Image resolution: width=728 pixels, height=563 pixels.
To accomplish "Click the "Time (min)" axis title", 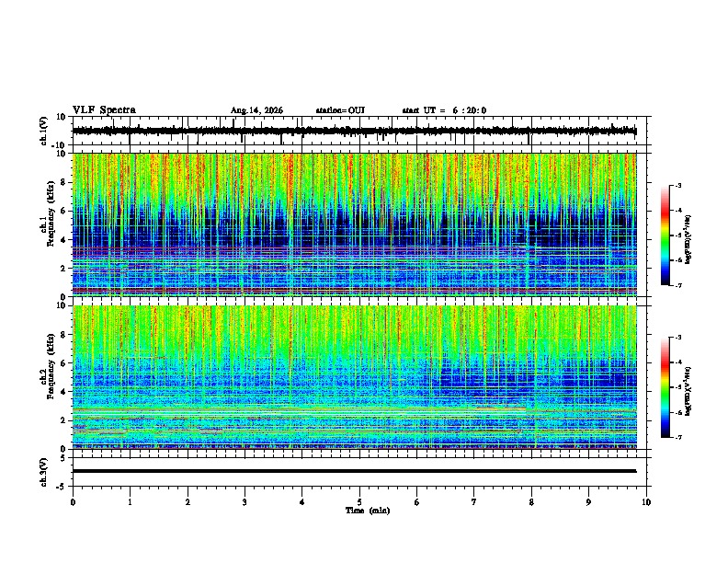I will click(368, 511).
